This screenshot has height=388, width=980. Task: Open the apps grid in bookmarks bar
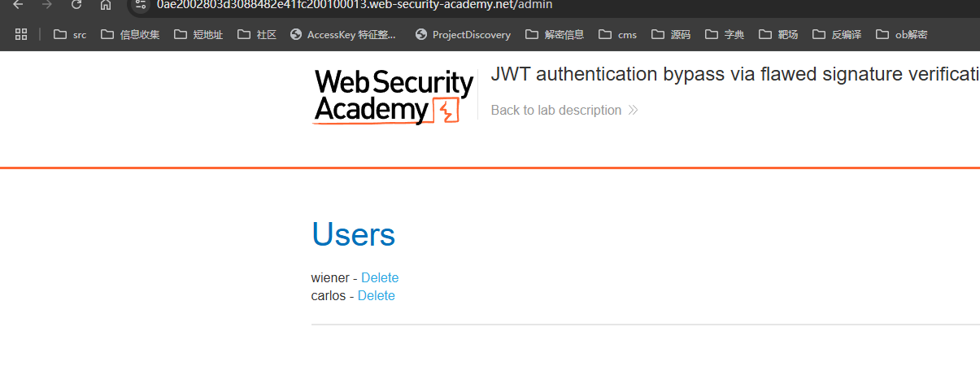pyautogui.click(x=21, y=34)
